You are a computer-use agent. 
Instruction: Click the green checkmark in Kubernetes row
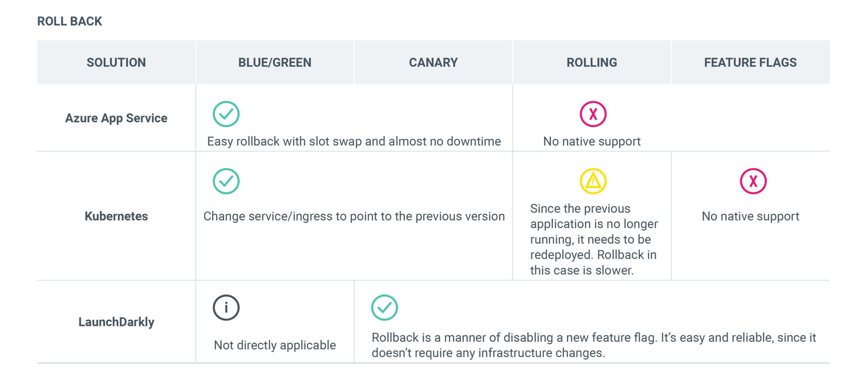click(226, 181)
